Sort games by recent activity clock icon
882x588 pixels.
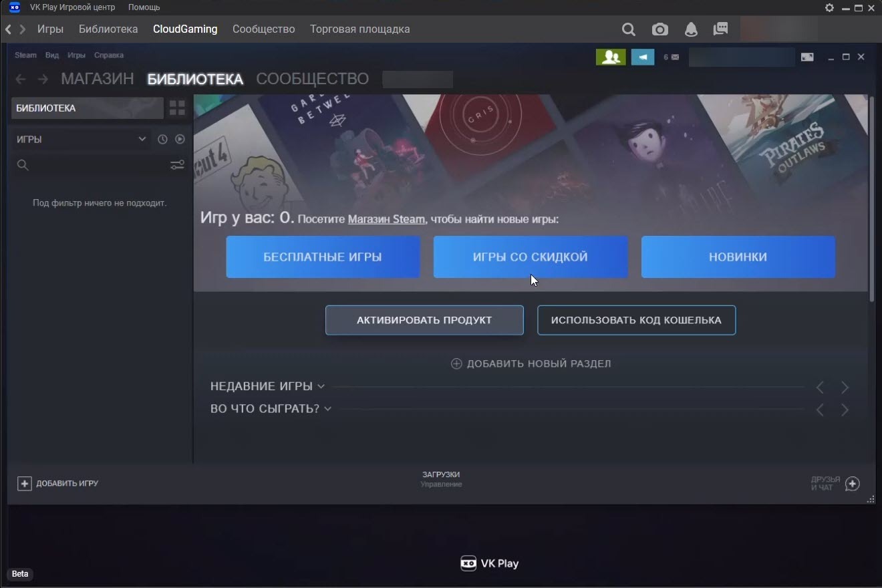[162, 139]
